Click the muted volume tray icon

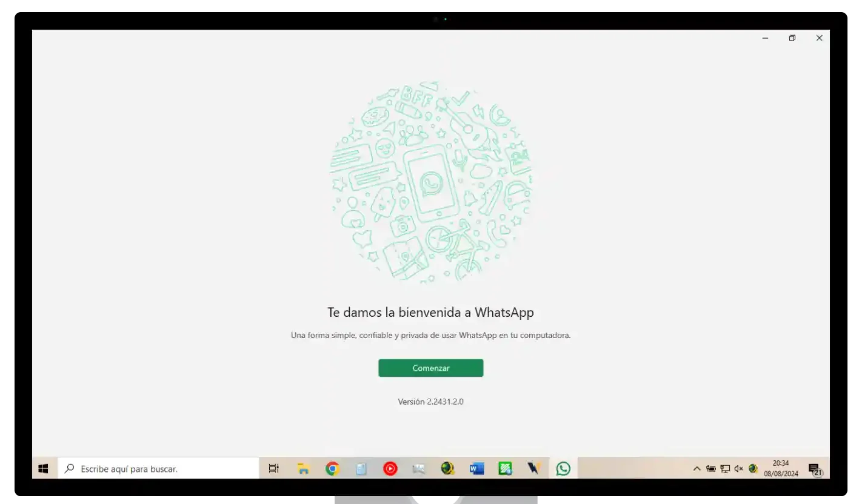coord(738,468)
